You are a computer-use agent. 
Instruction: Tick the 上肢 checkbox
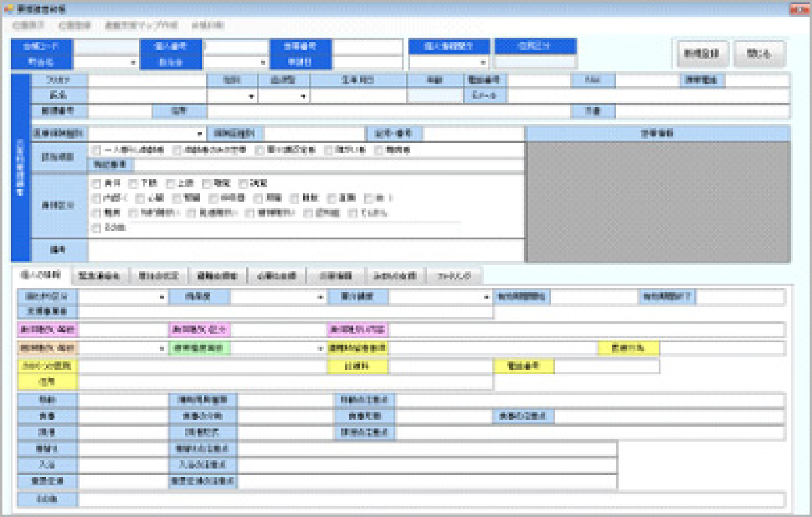pyautogui.click(x=170, y=183)
